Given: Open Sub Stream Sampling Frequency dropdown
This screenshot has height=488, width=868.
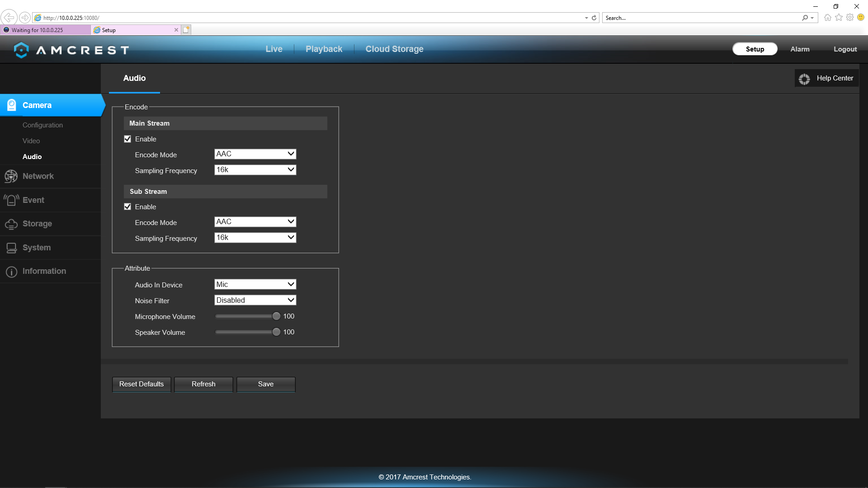Looking at the screenshot, I should click(255, 238).
